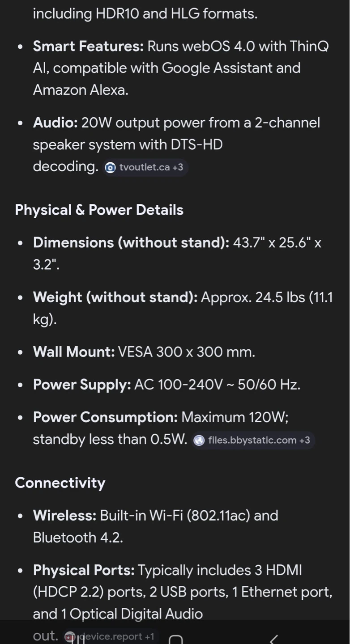Click the Dimensions (without stand) label
The image size is (350, 644).
click(131, 242)
